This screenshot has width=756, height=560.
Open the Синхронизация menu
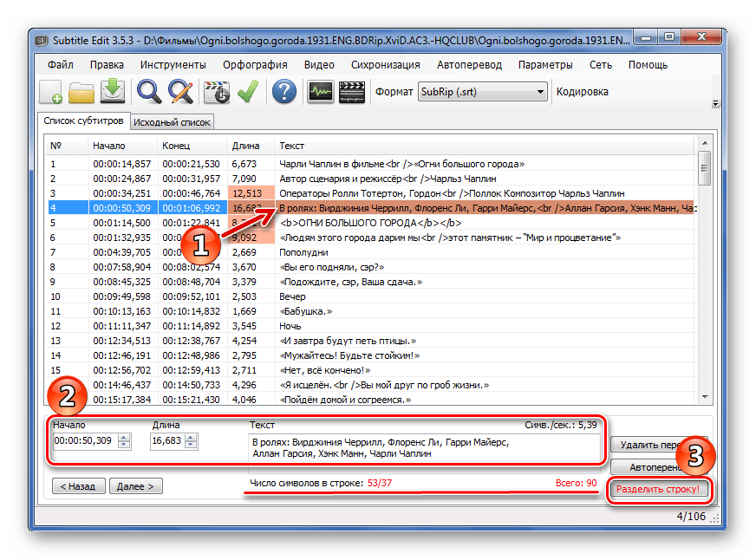[385, 64]
